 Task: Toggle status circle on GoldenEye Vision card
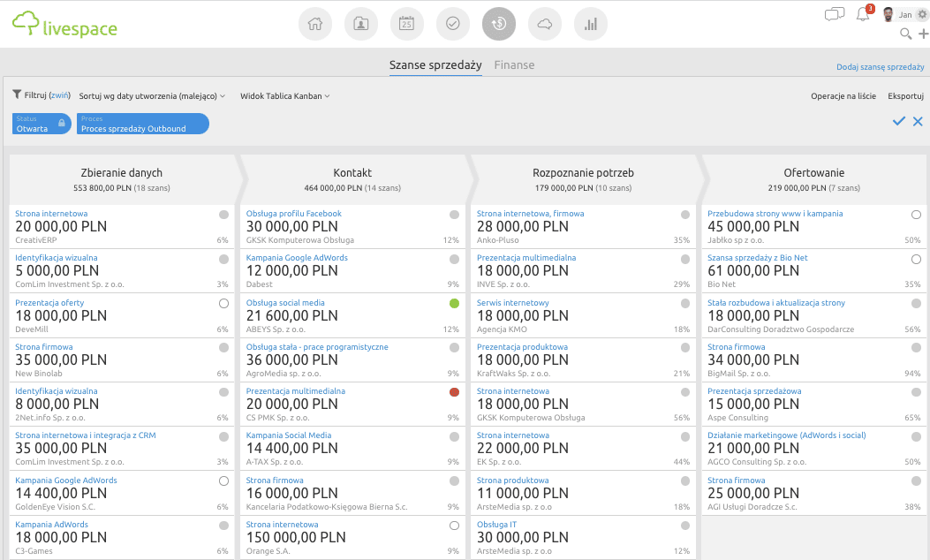pos(223,481)
